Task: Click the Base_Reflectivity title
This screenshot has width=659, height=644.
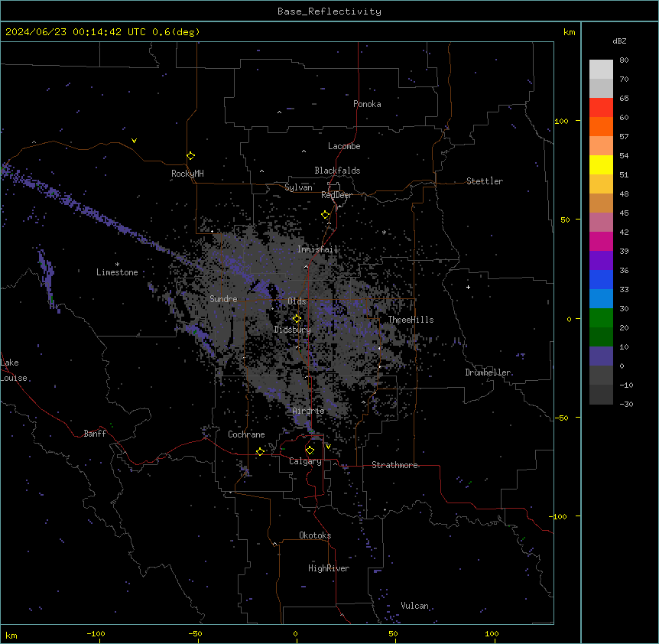Action: tap(329, 11)
